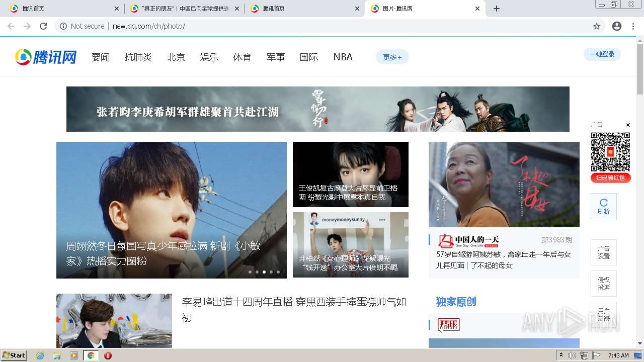
Task: Click the red Opera taskbar icon
Action: click(108, 355)
